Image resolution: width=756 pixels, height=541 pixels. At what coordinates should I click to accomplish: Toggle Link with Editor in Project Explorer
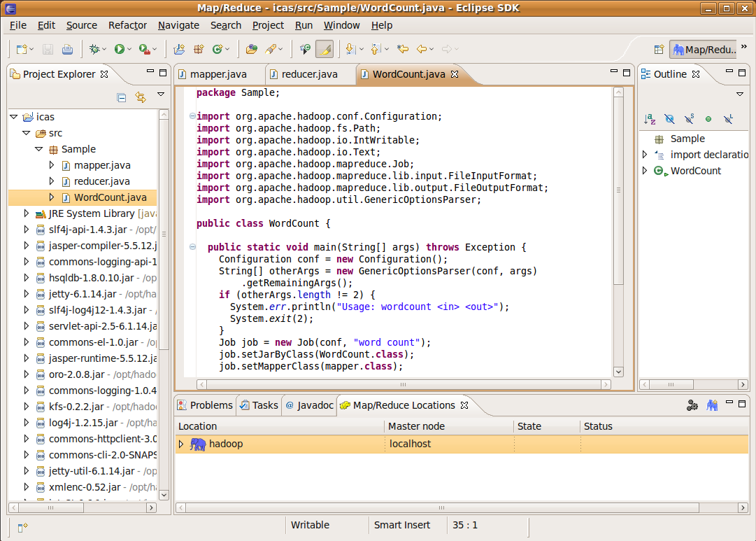tap(141, 97)
